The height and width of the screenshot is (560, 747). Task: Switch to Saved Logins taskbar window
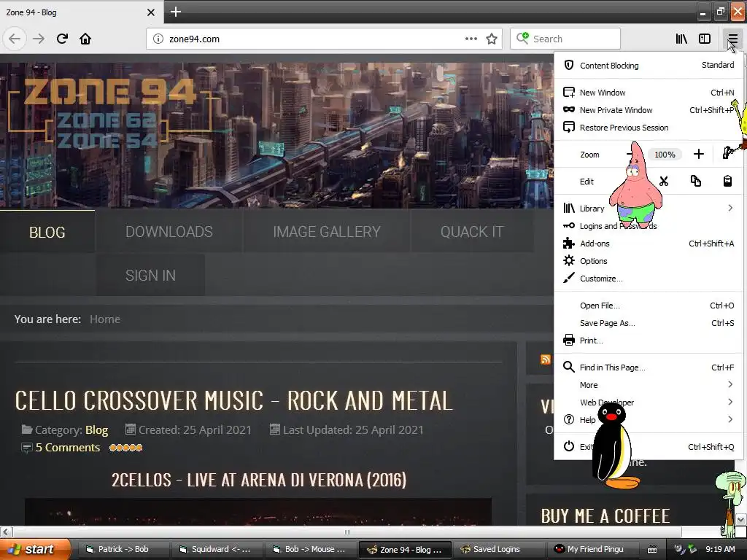498,549
